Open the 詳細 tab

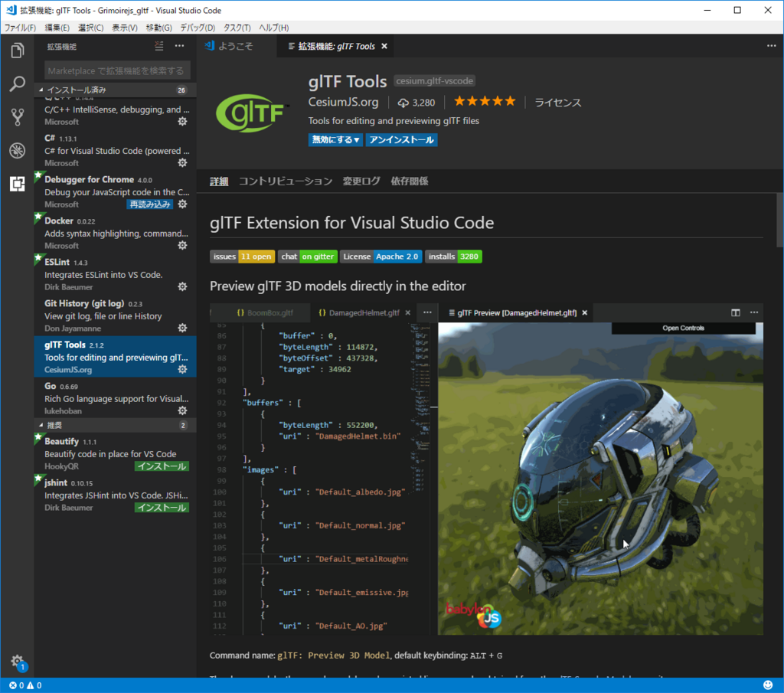tap(219, 181)
